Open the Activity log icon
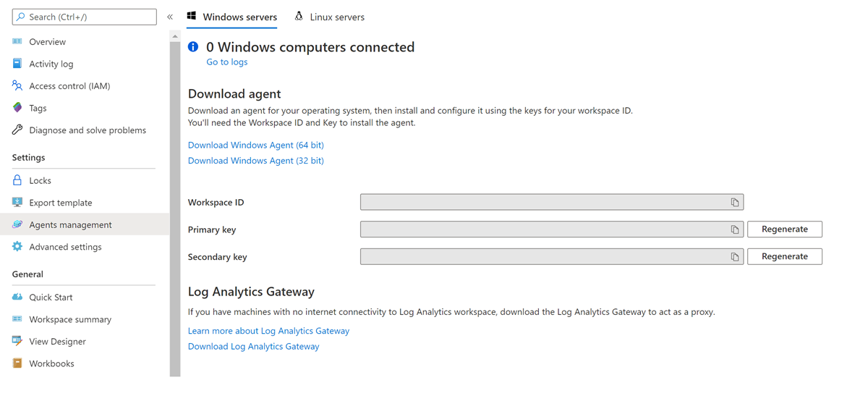The width and height of the screenshot is (868, 396). point(17,64)
